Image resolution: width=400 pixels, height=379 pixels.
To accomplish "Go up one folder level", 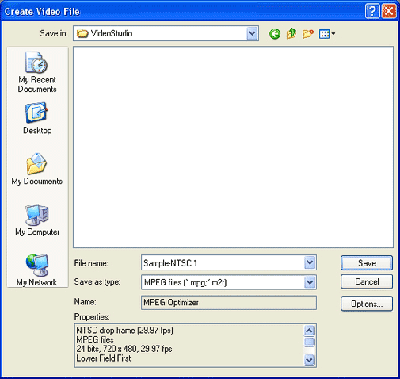I will (x=291, y=34).
